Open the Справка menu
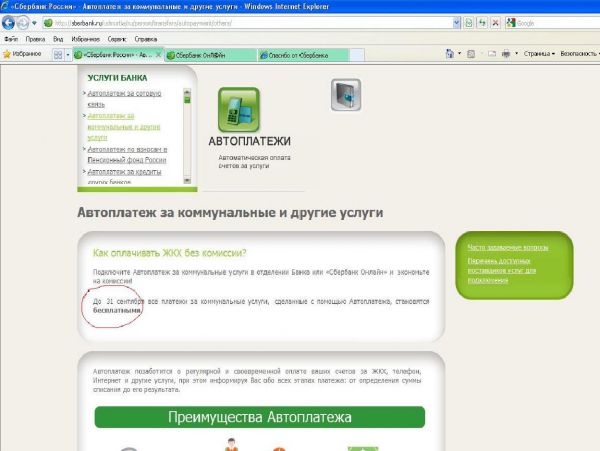This screenshot has width=600, height=451. [145, 39]
